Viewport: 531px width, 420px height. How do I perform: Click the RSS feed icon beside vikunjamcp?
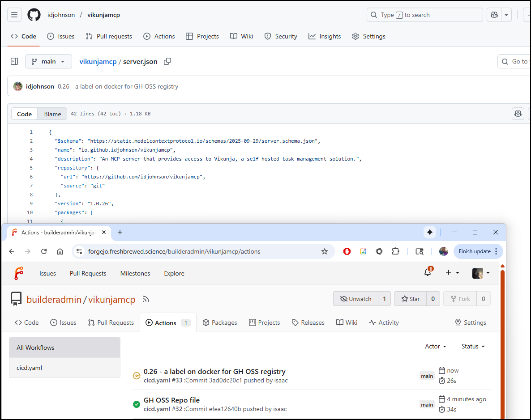pyautogui.click(x=146, y=299)
